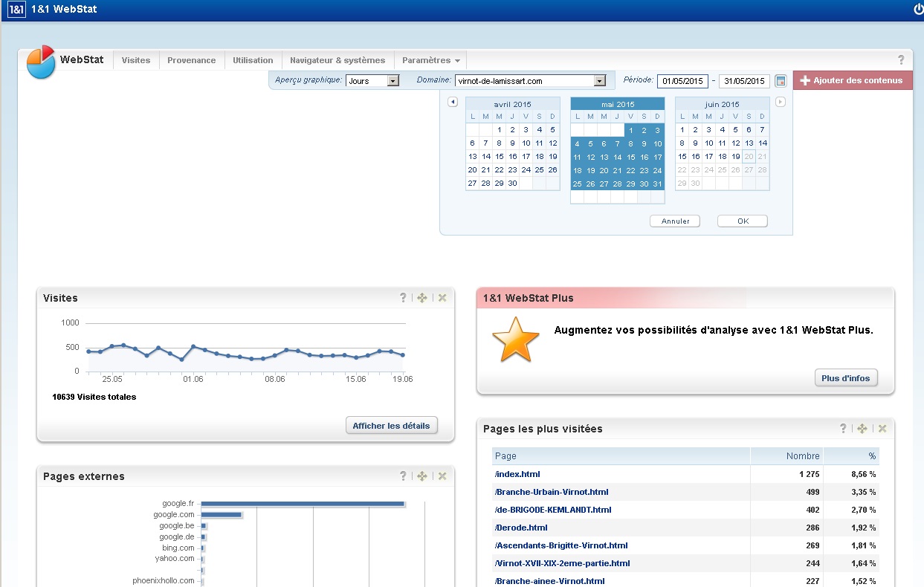Open the calendar picker icon
This screenshot has width=924, height=587.
781,81
